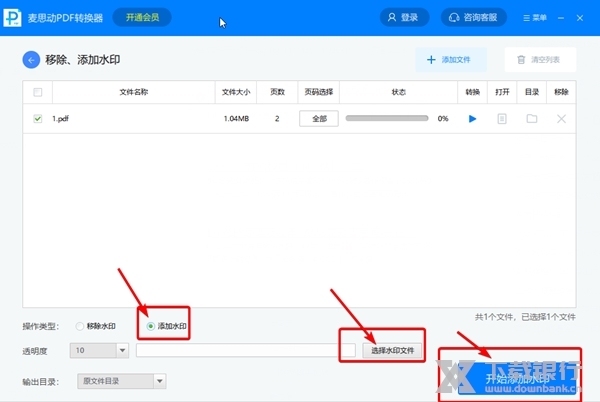Toggle the select-all checkbox in table header
Screen dimensions: 600x402
click(38, 92)
